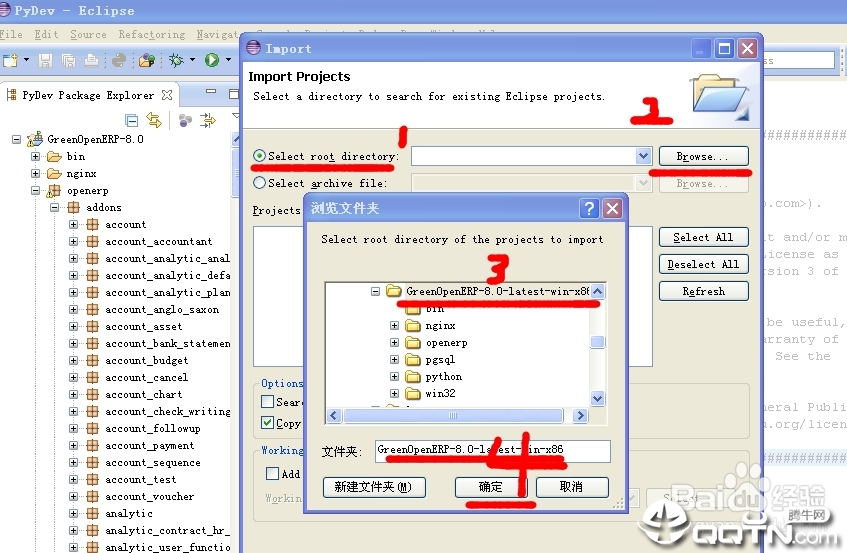Image resolution: width=847 pixels, height=553 pixels.
Task: Expand the nginx folder in Package Explorer
Action: pyautogui.click(x=35, y=173)
